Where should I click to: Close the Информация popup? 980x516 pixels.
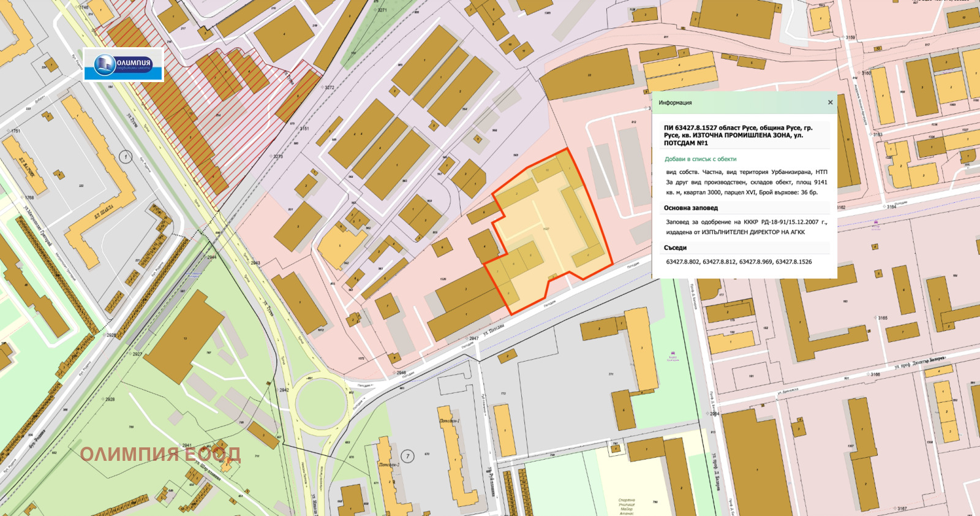click(x=830, y=102)
